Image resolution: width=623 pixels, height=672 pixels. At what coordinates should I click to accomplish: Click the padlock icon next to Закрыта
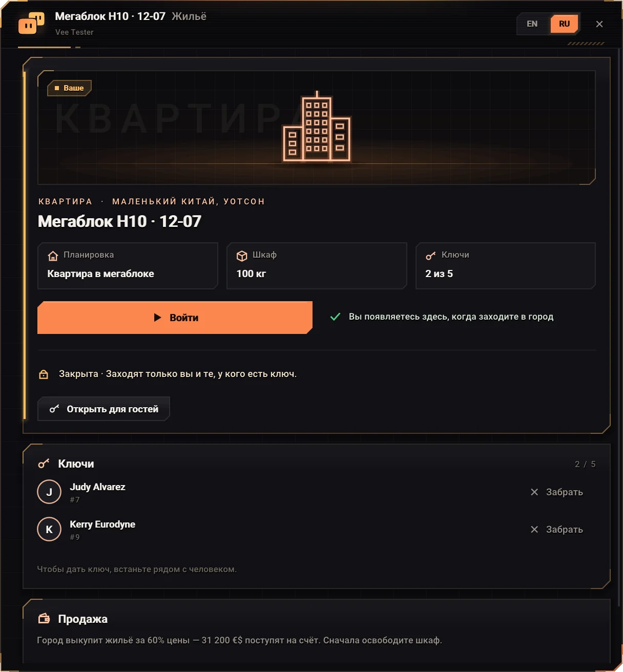[44, 374]
